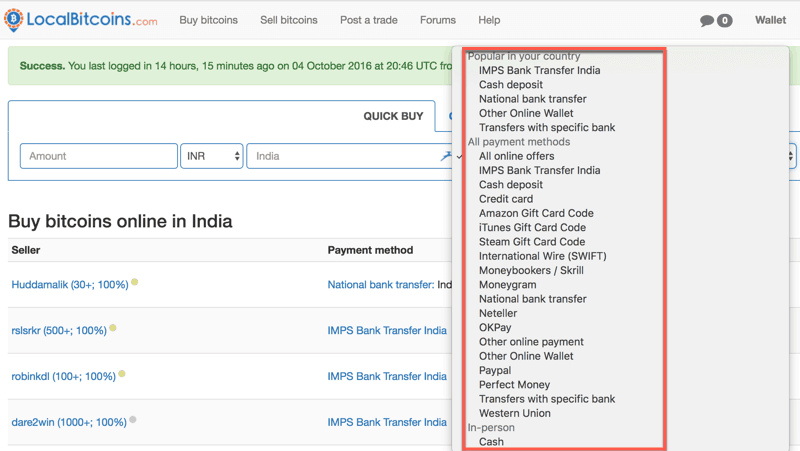Viewport: 800px width, 451px height.
Task: Click the location arrow icon in India field
Action: [445, 156]
